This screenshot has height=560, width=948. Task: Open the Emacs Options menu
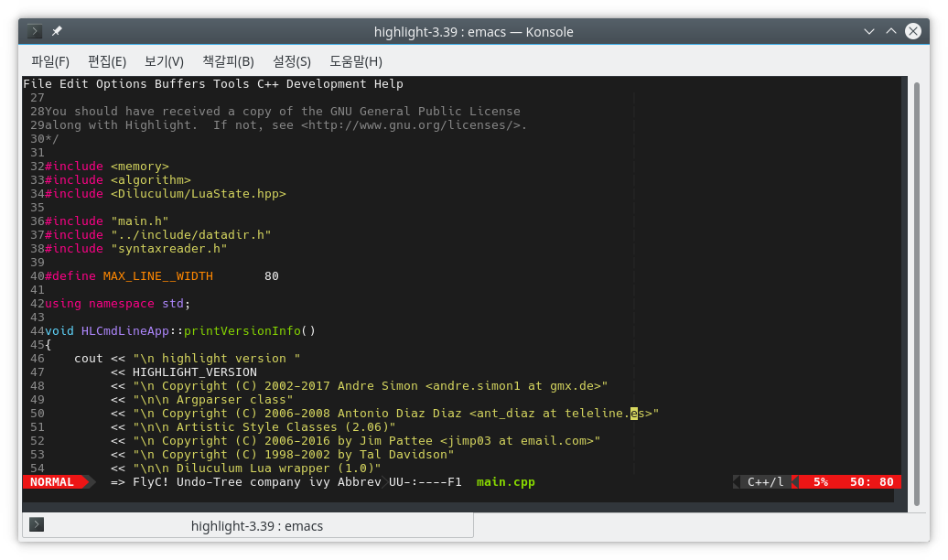[121, 83]
